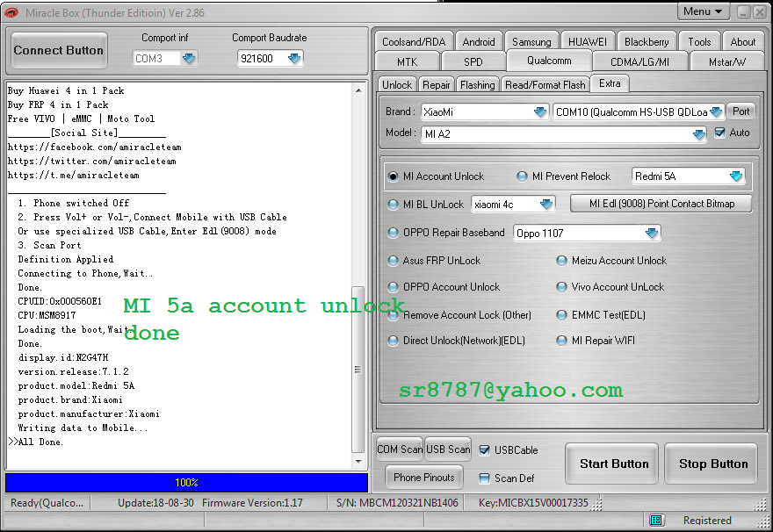The image size is (773, 532).
Task: Open the Tools tab
Action: [699, 42]
